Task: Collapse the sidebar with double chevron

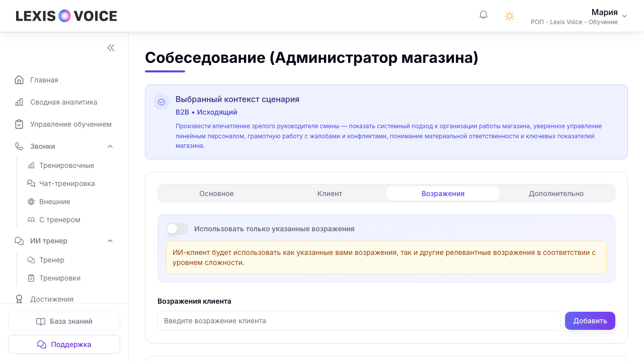Action: (111, 48)
